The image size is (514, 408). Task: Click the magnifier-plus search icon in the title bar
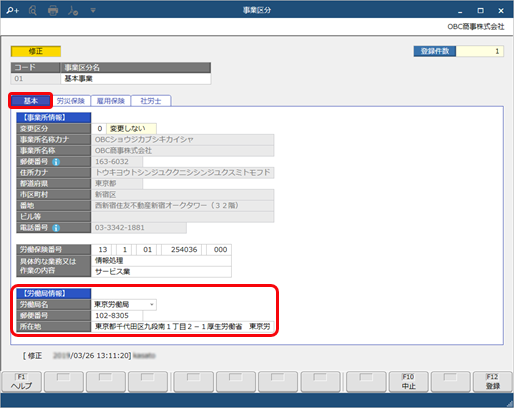click(13, 11)
